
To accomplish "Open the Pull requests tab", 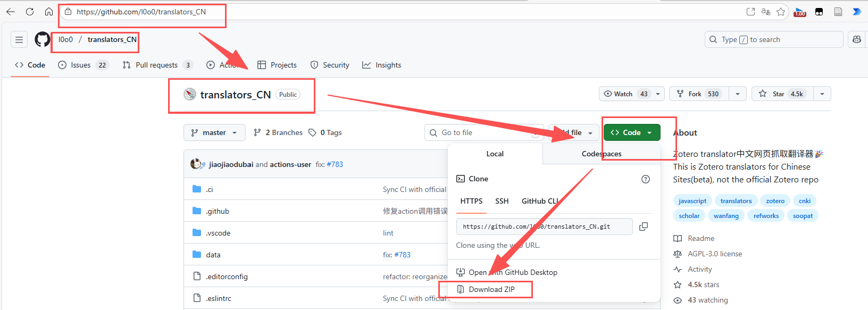I will 157,65.
